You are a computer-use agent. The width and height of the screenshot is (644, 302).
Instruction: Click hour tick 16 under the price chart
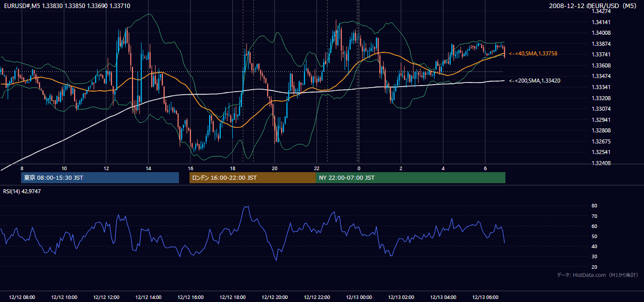coord(190,168)
